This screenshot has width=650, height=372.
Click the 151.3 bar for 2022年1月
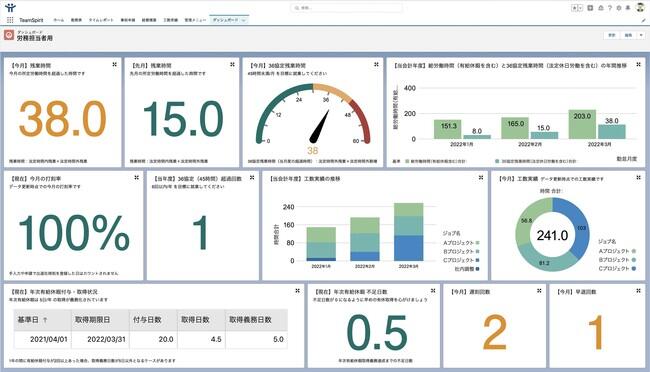pyautogui.click(x=448, y=129)
